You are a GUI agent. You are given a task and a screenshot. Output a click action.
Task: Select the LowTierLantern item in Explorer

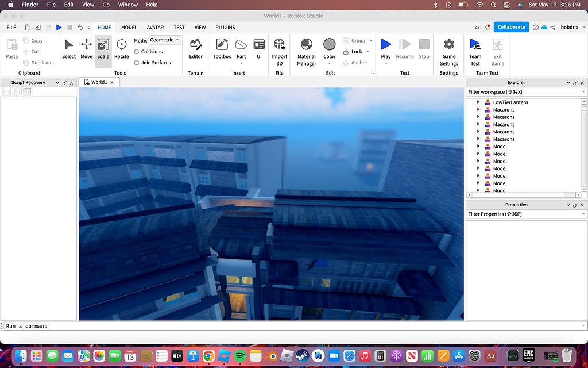tap(510, 102)
